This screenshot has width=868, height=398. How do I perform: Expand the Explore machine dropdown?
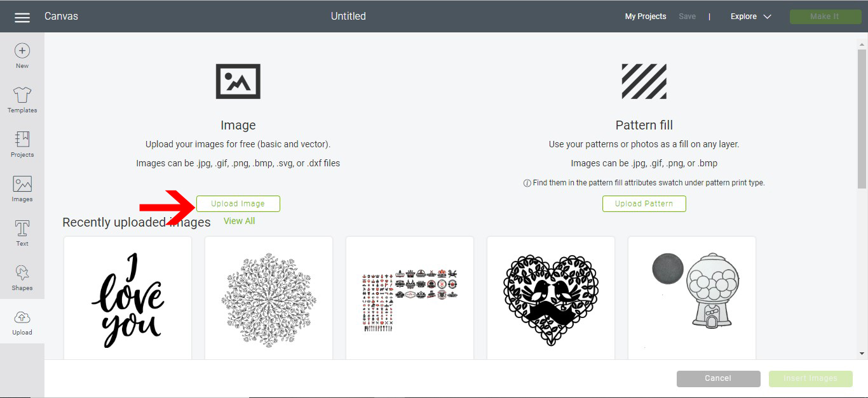click(x=750, y=17)
